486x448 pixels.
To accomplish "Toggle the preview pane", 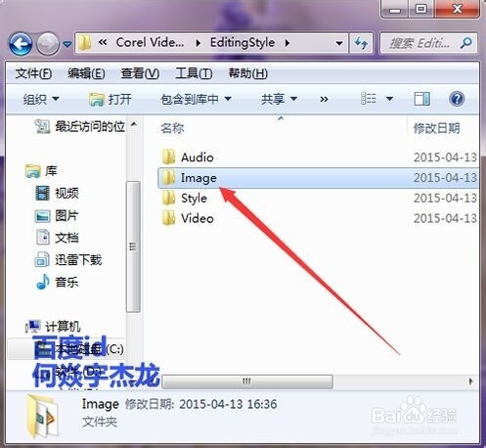I will tap(421, 99).
